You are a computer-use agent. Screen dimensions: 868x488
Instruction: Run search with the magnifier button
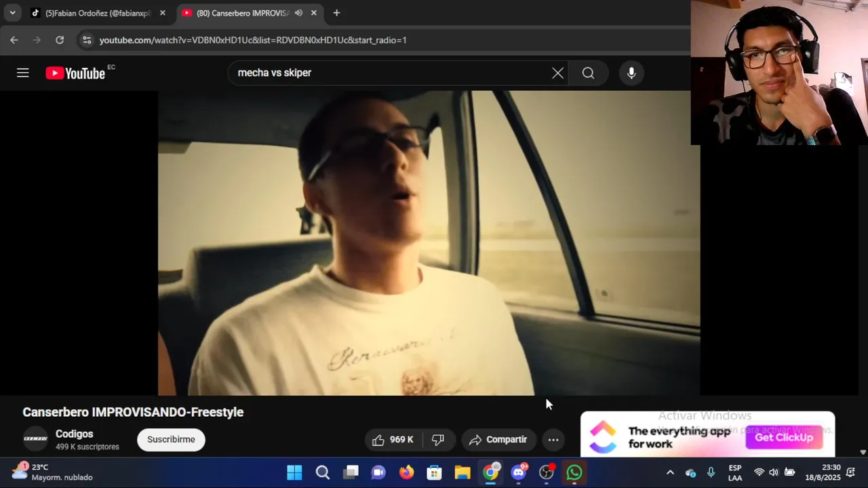(588, 73)
